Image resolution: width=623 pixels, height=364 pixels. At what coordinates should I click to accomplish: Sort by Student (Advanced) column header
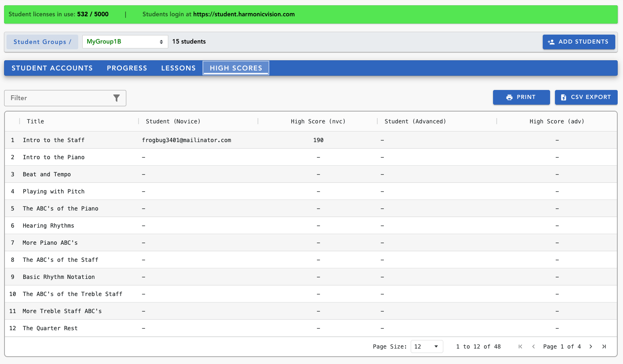(x=415, y=121)
